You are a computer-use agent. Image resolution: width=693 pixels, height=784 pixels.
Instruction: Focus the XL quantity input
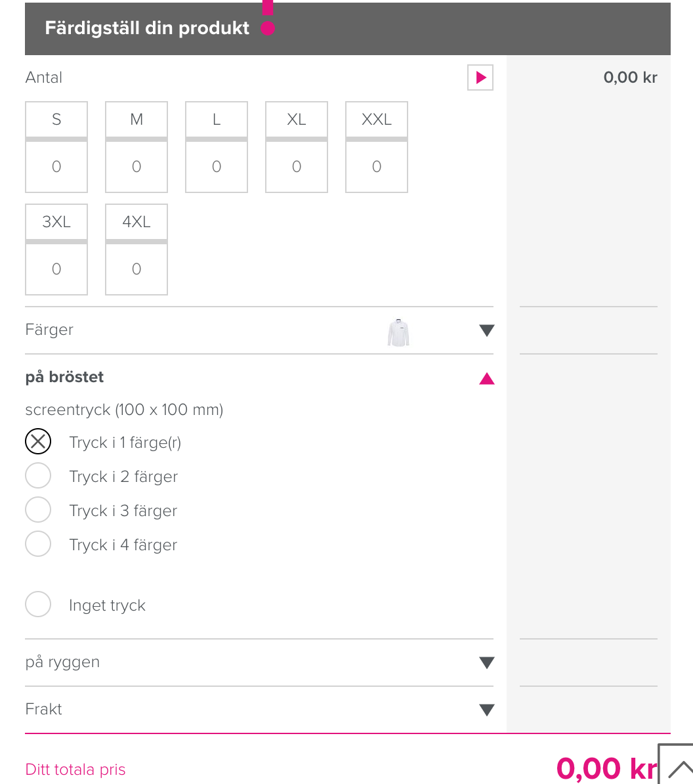pos(297,167)
